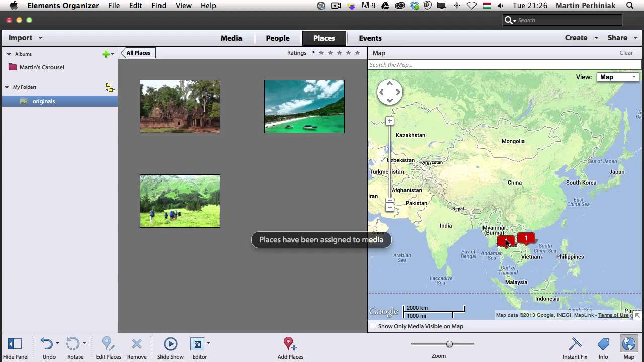The width and height of the screenshot is (644, 362).
Task: Click the Share button
Action: click(x=617, y=38)
